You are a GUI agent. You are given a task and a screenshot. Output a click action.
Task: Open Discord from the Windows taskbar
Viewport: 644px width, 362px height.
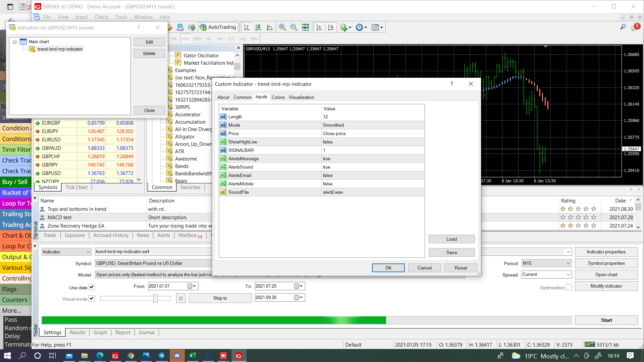click(x=177, y=356)
